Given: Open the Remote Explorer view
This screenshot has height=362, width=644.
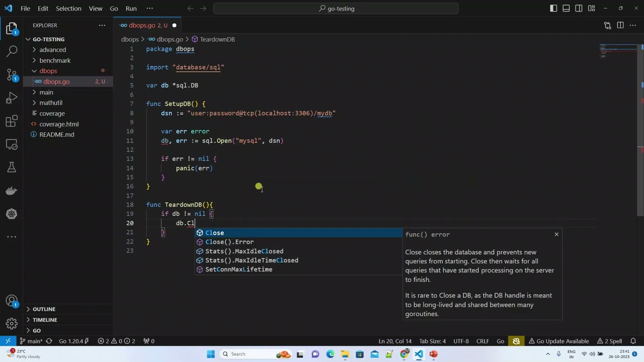Looking at the screenshot, I should (12, 144).
